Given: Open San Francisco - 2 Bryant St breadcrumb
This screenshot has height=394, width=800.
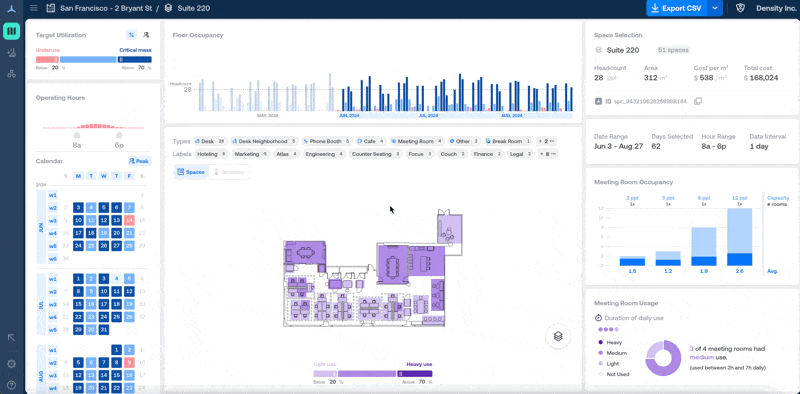Looking at the screenshot, I should 105,8.
